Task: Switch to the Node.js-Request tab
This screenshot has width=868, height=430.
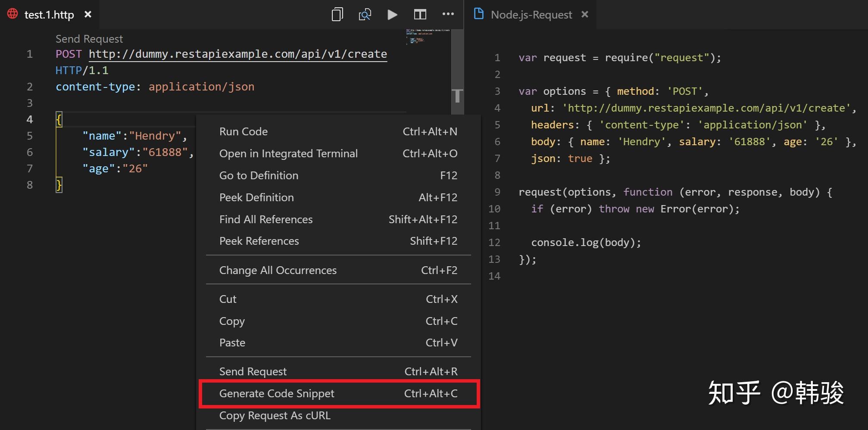Action: click(531, 14)
